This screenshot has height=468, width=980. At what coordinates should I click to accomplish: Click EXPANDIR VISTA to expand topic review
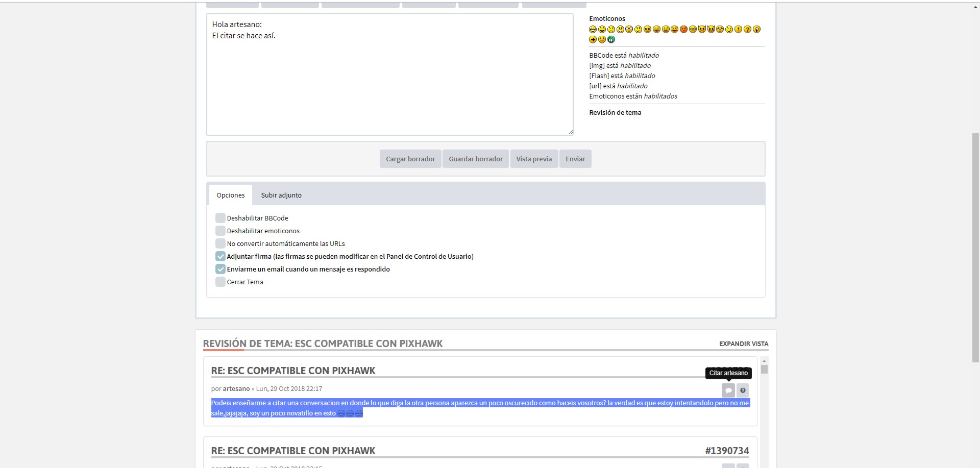coord(743,344)
